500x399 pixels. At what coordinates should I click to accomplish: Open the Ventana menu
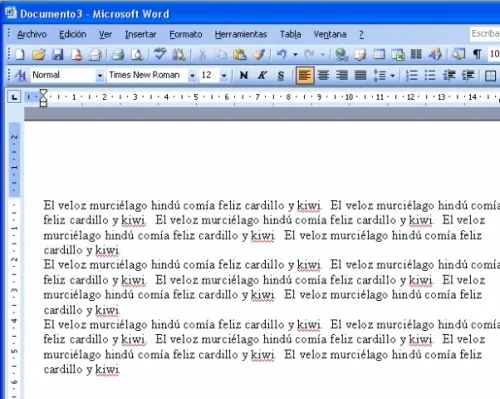tap(330, 34)
